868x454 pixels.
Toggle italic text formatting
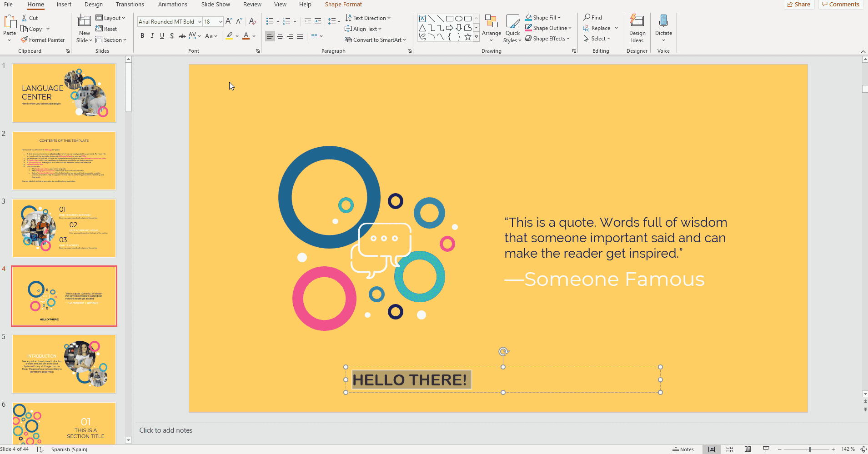[152, 36]
